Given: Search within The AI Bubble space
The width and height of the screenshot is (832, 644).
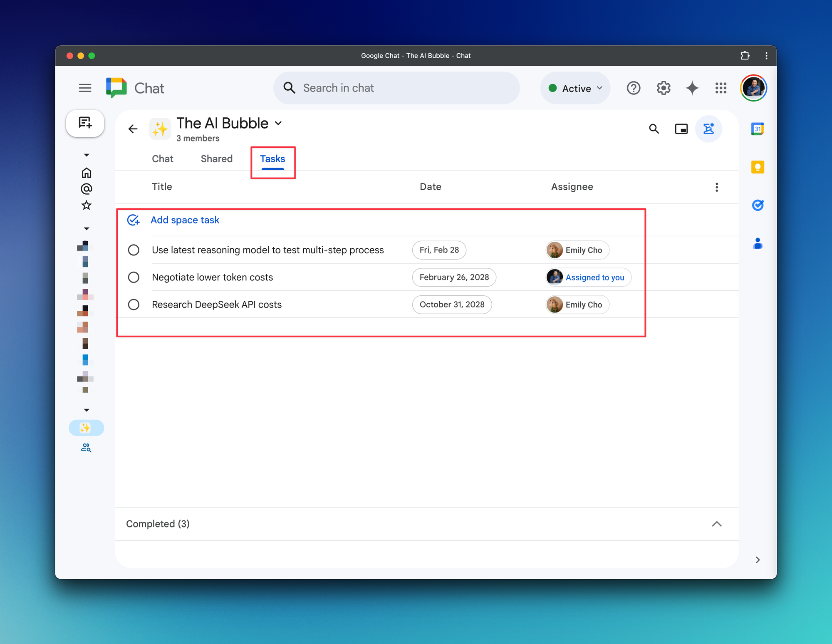Looking at the screenshot, I should click(654, 129).
